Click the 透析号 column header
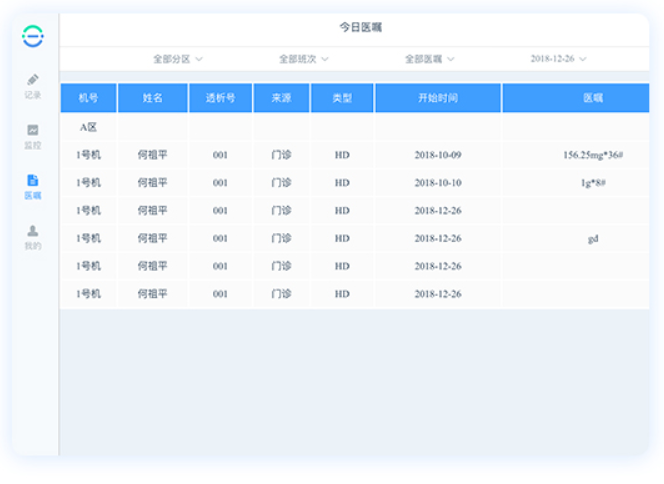 (x=220, y=98)
